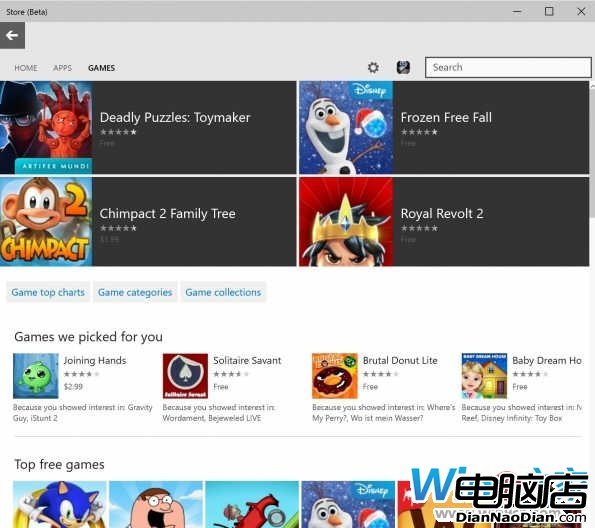
Task: Click the Royal Revolt 2 title
Action: click(x=442, y=214)
